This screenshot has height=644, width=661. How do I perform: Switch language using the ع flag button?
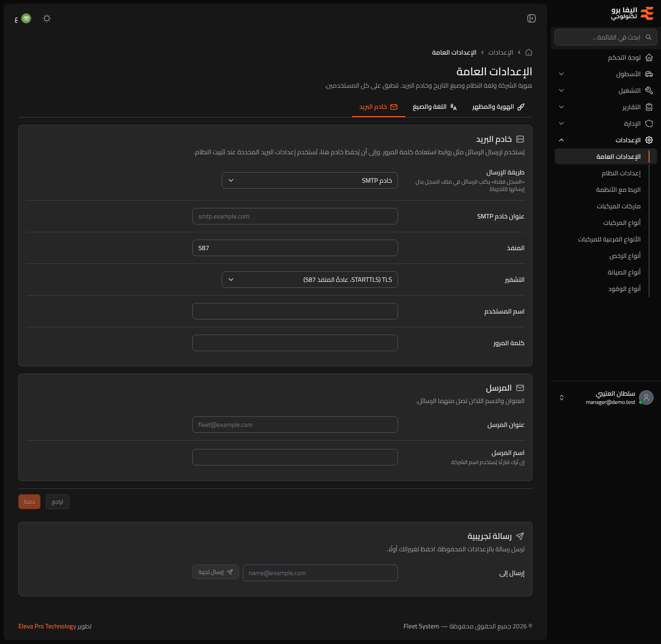point(22,18)
